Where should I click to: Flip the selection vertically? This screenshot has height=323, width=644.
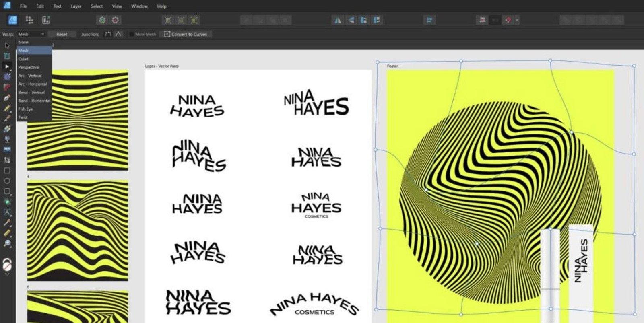click(x=351, y=20)
